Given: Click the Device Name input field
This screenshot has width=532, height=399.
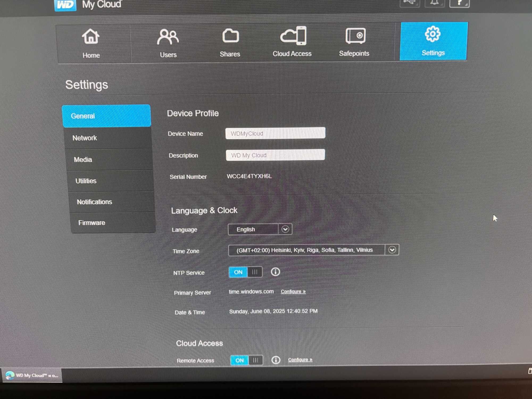Looking at the screenshot, I should [275, 133].
